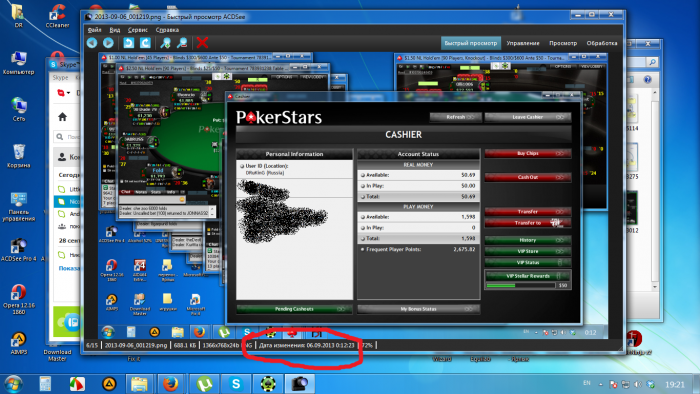Screen dimensions: 700x394
Task: Click the 688.1 КБ file size entry
Action: (185, 345)
